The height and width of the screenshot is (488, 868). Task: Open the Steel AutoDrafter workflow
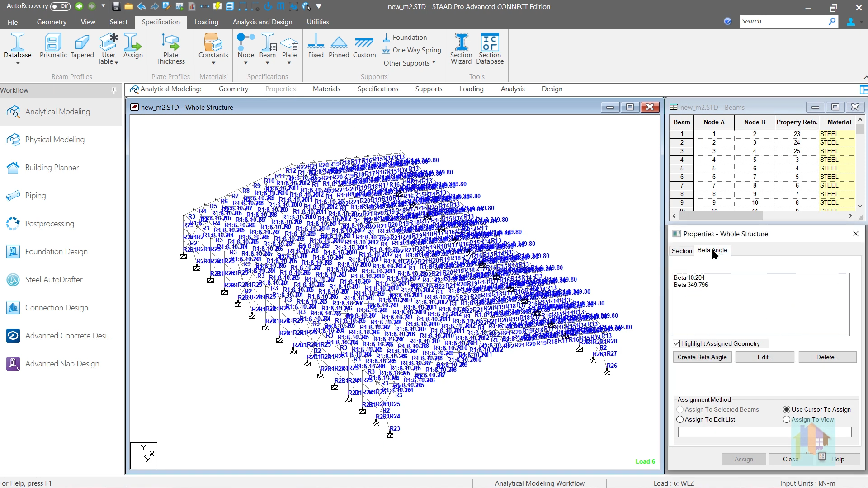point(54,280)
